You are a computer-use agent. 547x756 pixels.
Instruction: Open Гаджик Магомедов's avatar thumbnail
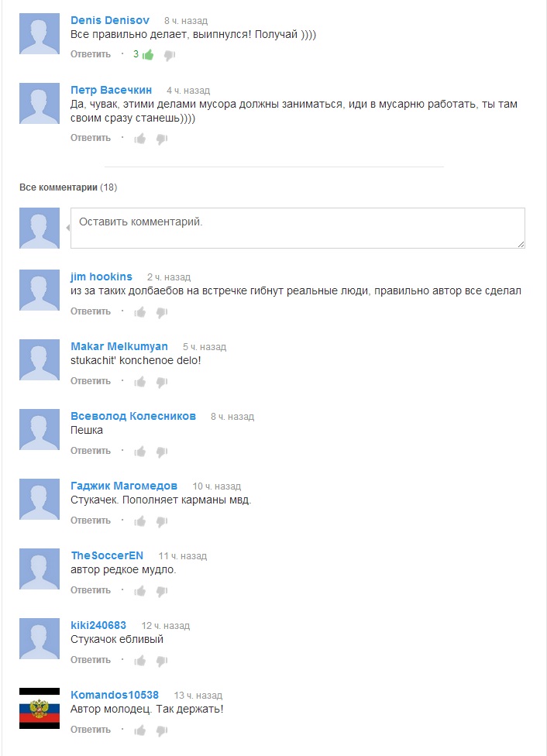tap(40, 499)
